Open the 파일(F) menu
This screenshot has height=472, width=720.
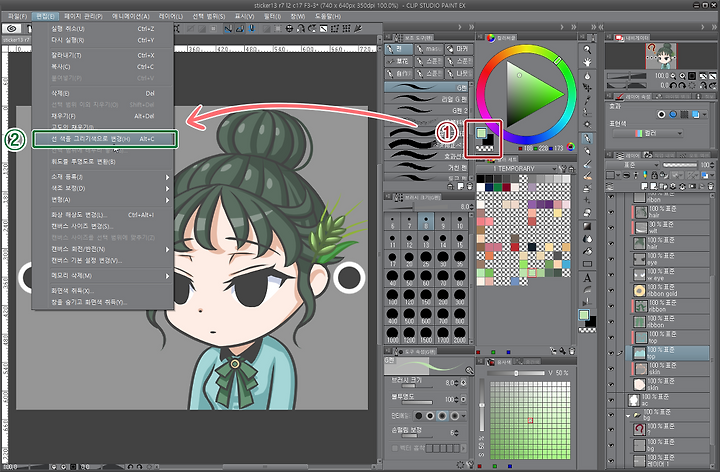click(x=17, y=17)
